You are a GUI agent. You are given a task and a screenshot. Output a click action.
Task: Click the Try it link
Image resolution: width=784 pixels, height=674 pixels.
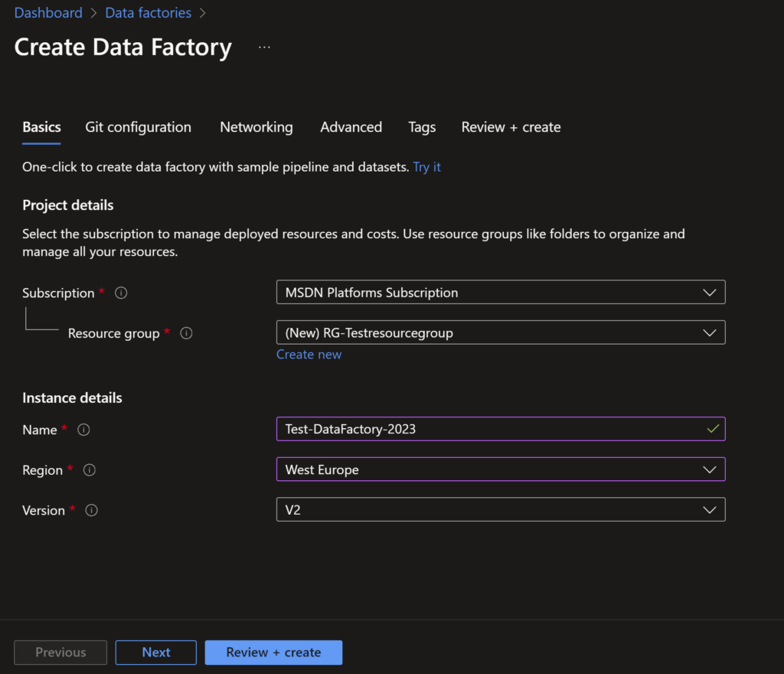(x=426, y=167)
